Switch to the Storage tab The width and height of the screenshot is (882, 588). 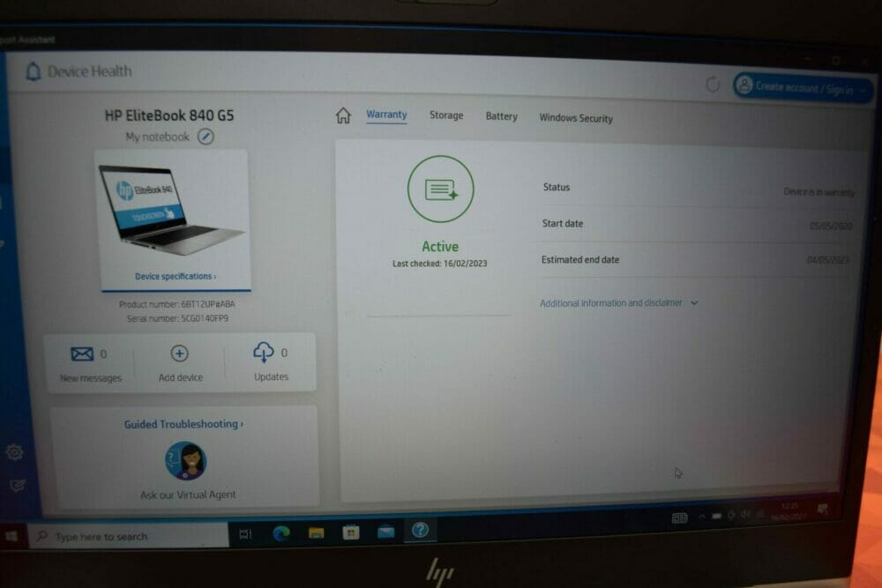click(x=446, y=115)
